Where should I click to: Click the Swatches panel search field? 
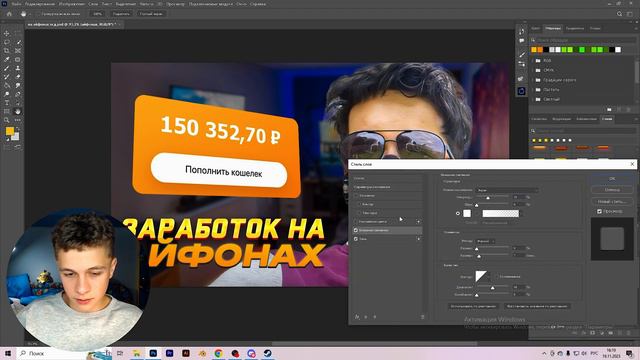[584, 40]
